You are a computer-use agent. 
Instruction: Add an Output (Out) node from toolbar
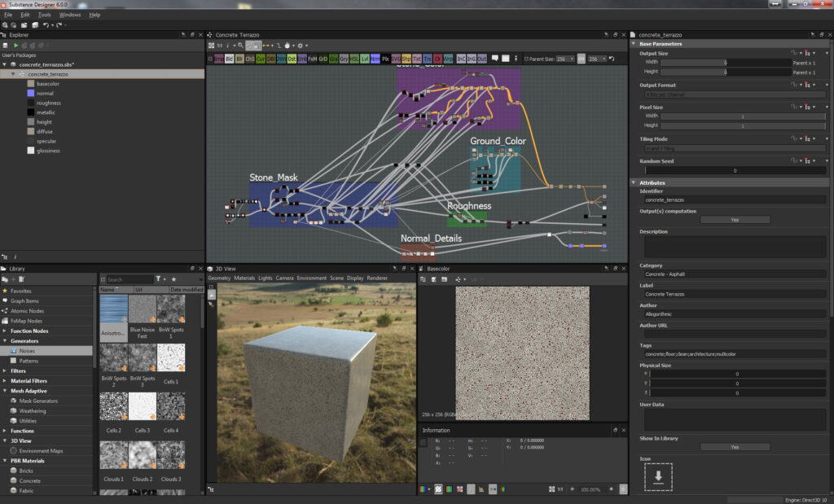482,59
